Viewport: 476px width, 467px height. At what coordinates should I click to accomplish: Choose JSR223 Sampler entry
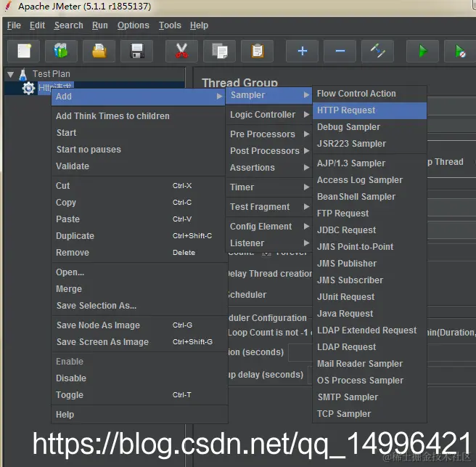pyautogui.click(x=369, y=144)
